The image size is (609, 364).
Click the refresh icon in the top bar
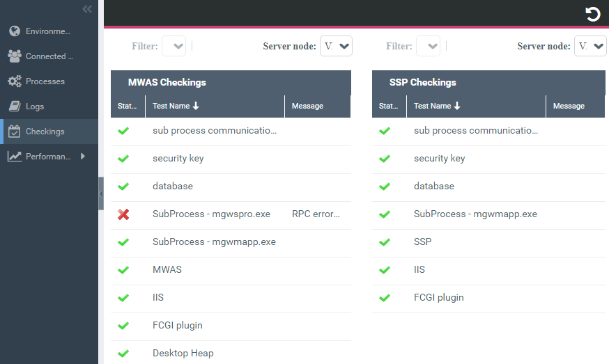coord(592,14)
